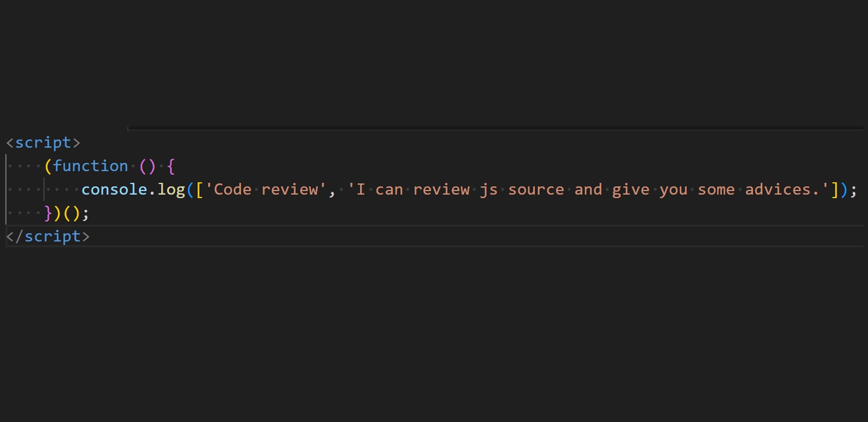Image resolution: width=868 pixels, height=422 pixels.
Task: Click the closing curly brace of function
Action: (48, 213)
